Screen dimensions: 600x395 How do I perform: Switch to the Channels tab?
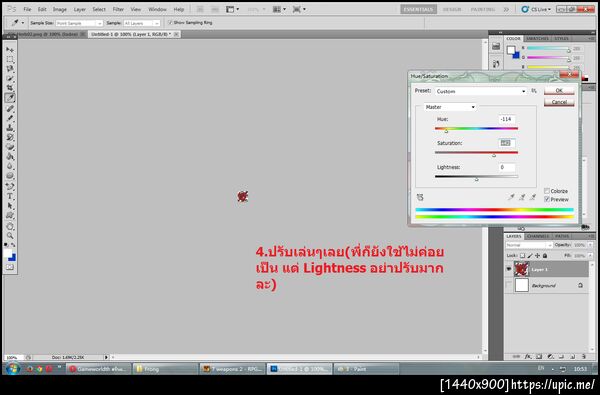point(538,236)
